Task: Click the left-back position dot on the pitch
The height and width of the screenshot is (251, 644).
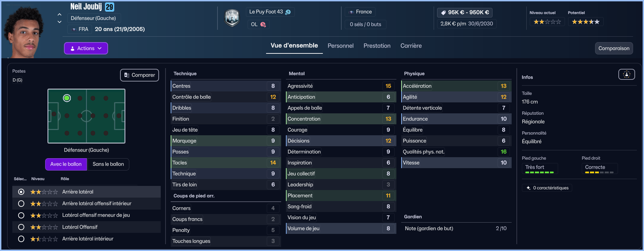Action: coord(67,98)
